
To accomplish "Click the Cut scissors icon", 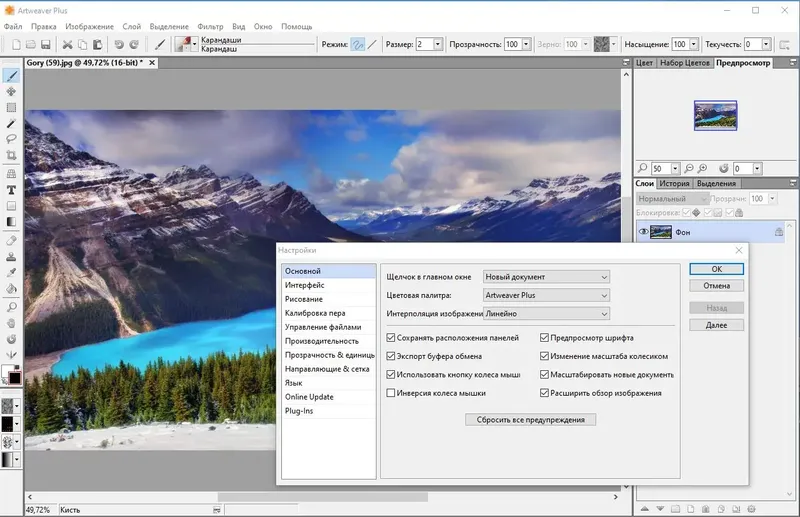I will coord(68,44).
